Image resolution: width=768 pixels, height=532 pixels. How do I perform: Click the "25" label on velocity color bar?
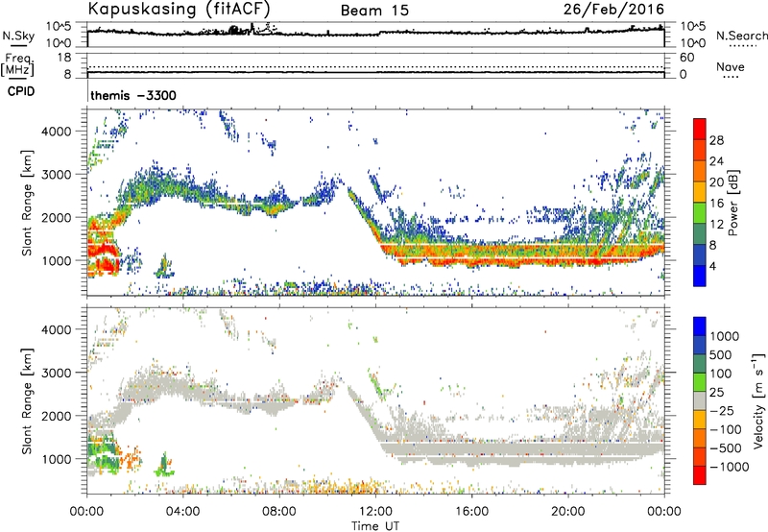[x=717, y=393]
